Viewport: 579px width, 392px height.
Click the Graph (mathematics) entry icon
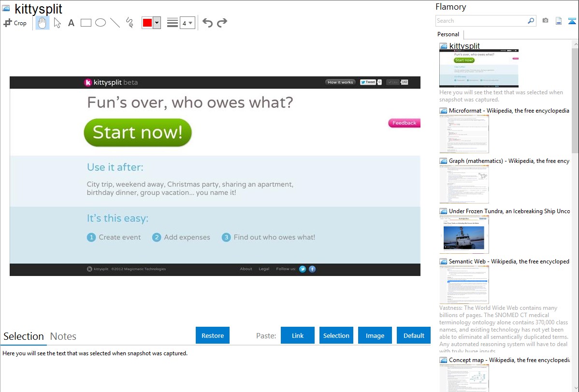[x=444, y=161]
